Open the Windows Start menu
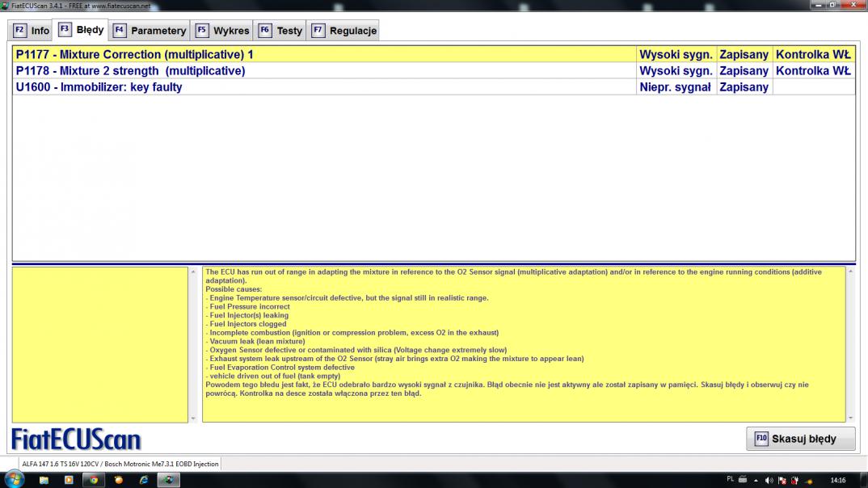The width and height of the screenshot is (868, 488). tap(14, 479)
